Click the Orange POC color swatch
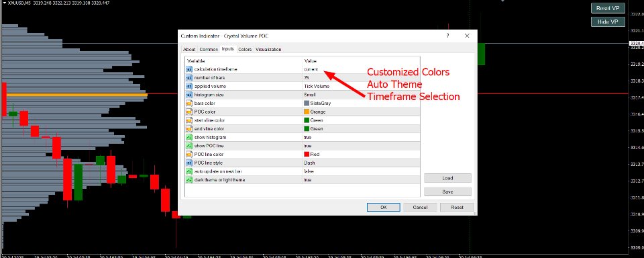This screenshot has width=644, height=258. 307,112
